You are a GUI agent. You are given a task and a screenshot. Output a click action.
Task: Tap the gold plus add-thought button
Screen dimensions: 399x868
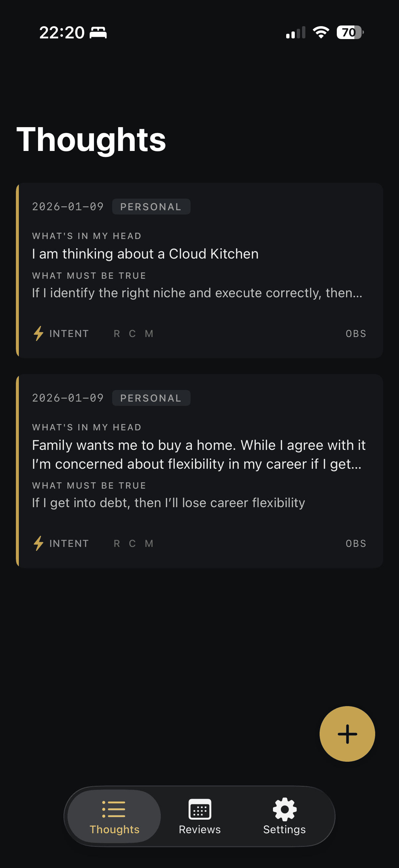pos(347,734)
